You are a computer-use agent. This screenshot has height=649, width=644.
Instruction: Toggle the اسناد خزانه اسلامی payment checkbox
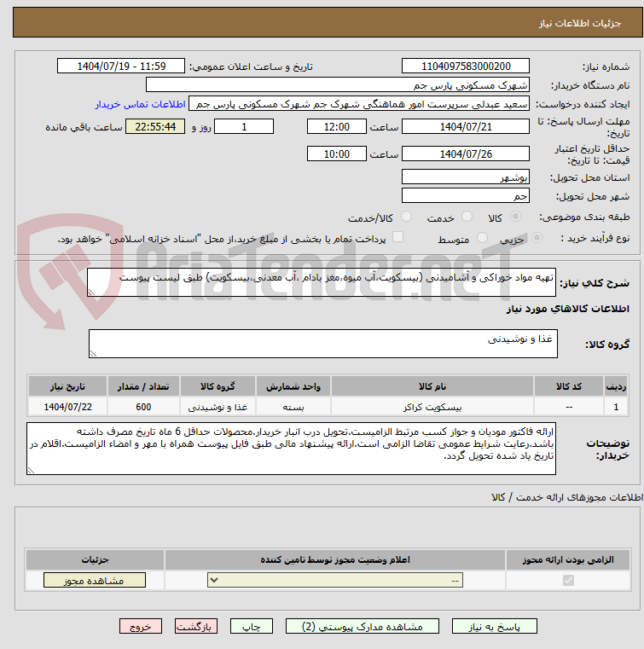point(397,237)
